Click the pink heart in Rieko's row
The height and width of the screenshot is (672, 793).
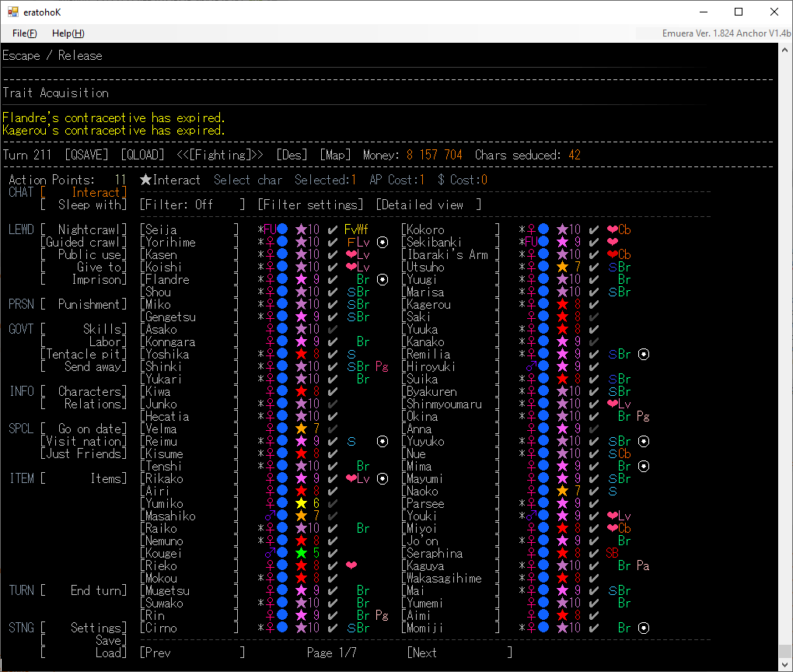point(351,566)
